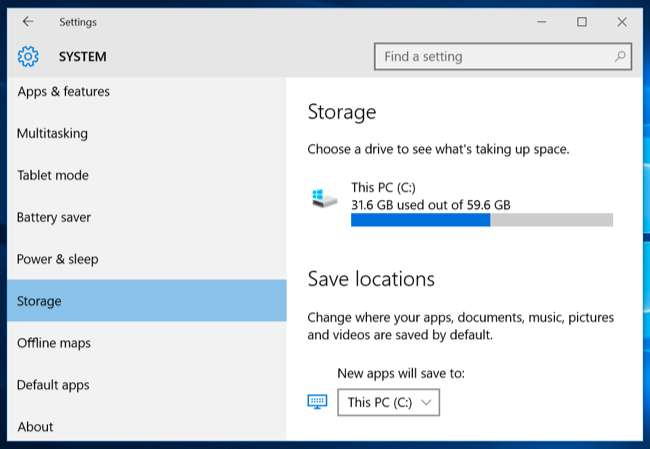This screenshot has width=650, height=449.
Task: Open Apps & features settings
Action: [63, 92]
